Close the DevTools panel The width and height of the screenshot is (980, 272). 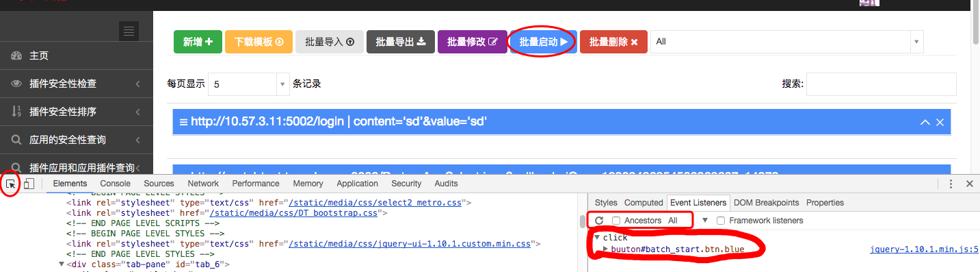pyautogui.click(x=969, y=184)
